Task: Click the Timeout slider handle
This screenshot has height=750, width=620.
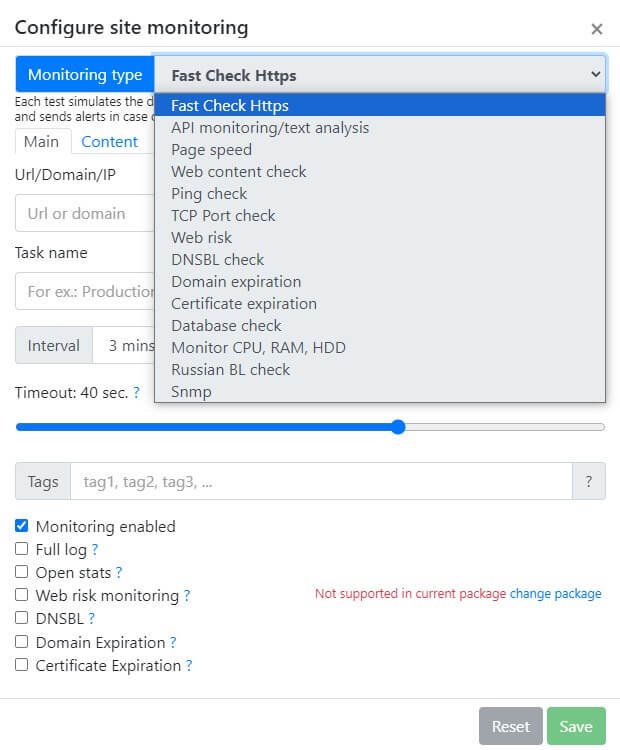Action: (398, 427)
